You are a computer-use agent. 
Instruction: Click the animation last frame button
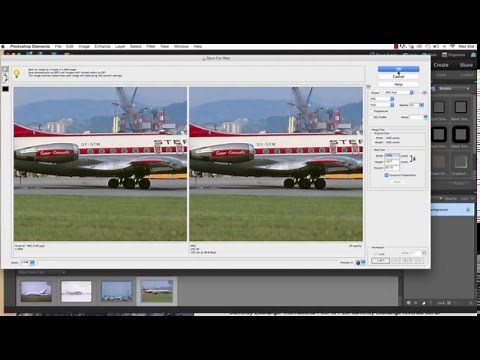[x=420, y=260]
